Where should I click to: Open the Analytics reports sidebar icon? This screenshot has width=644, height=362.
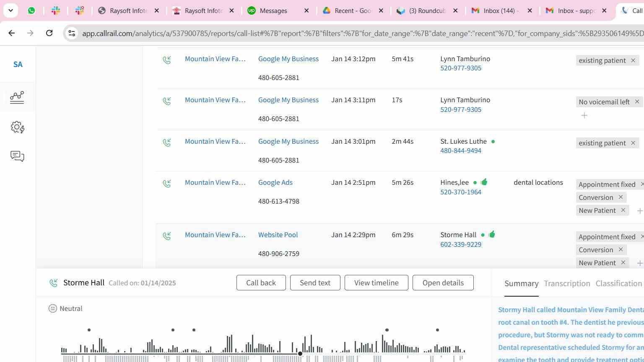[x=17, y=97]
